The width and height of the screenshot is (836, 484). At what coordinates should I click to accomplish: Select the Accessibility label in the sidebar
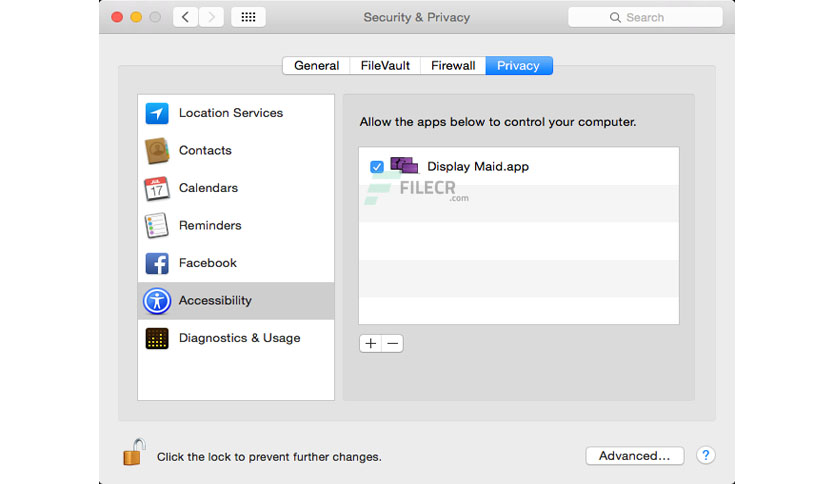coord(215,301)
